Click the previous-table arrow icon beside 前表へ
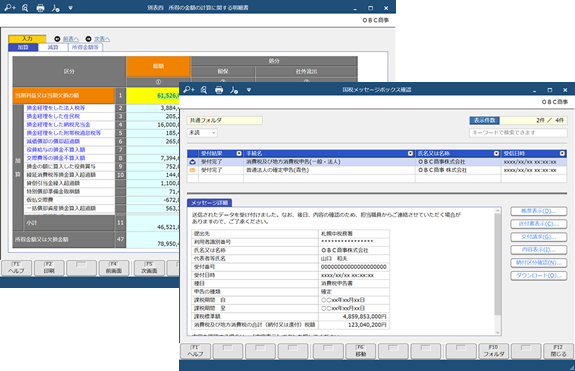 [x=57, y=39]
